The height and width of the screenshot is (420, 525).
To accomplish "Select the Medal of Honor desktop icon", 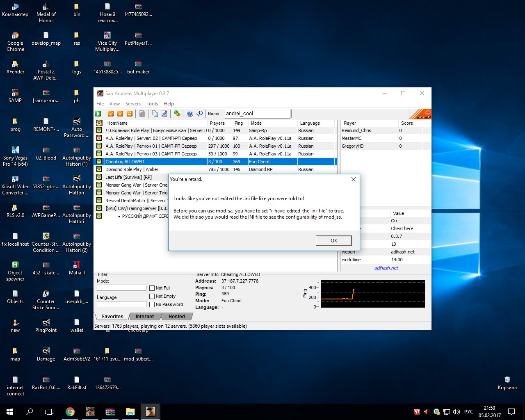I will [46, 13].
